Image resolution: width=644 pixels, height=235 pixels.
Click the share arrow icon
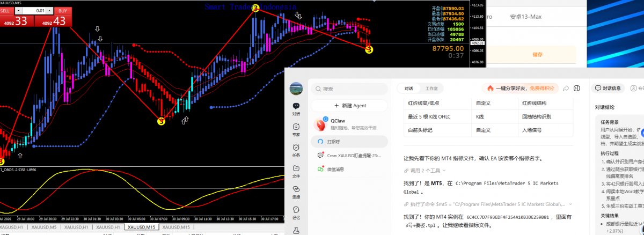click(x=566, y=88)
